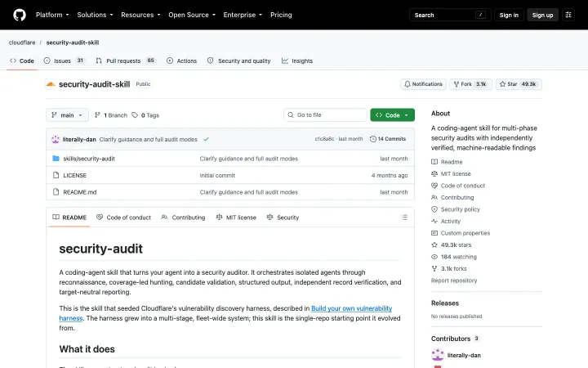Go to the Pricing page
The height and width of the screenshot is (368, 588).
click(281, 15)
